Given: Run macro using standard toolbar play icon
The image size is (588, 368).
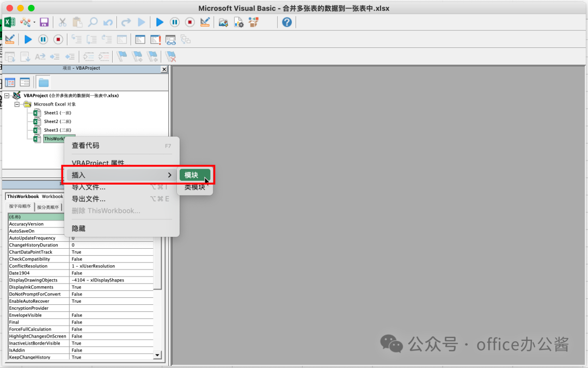Looking at the screenshot, I should pyautogui.click(x=160, y=22).
